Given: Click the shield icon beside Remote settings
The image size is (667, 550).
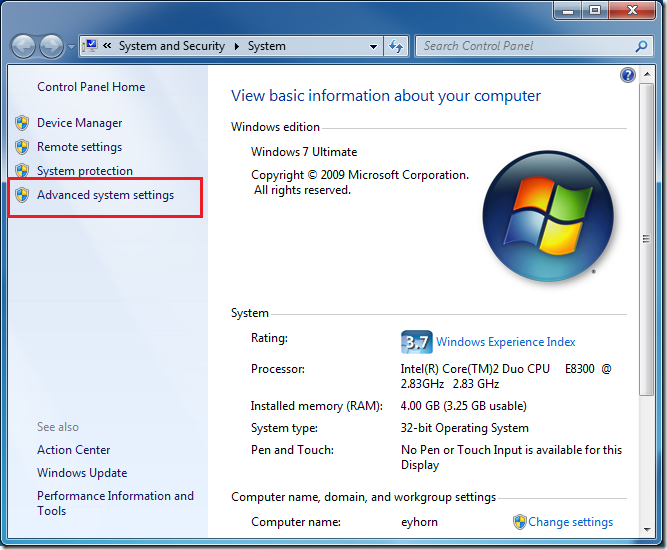Looking at the screenshot, I should [x=22, y=147].
